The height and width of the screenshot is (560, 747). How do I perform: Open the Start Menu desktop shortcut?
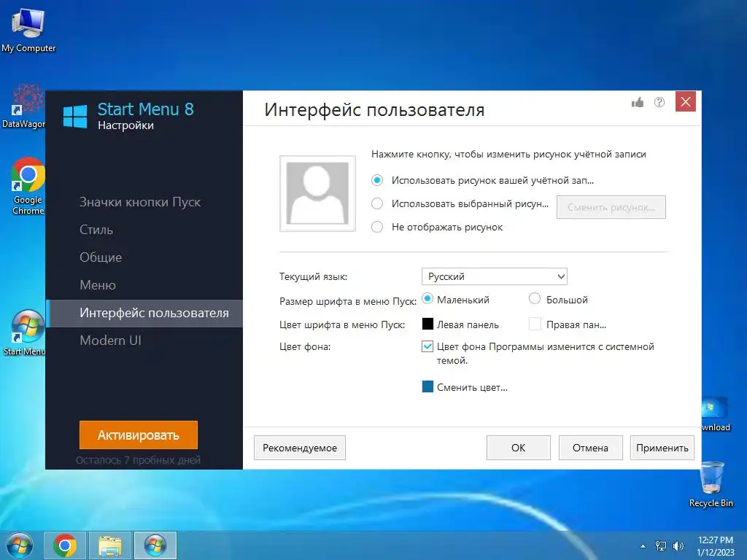pos(24,332)
